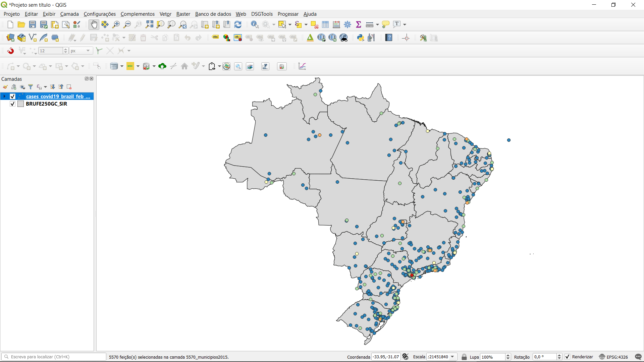644x362 pixels.
Task: Open the Python console icon
Action: point(361,38)
